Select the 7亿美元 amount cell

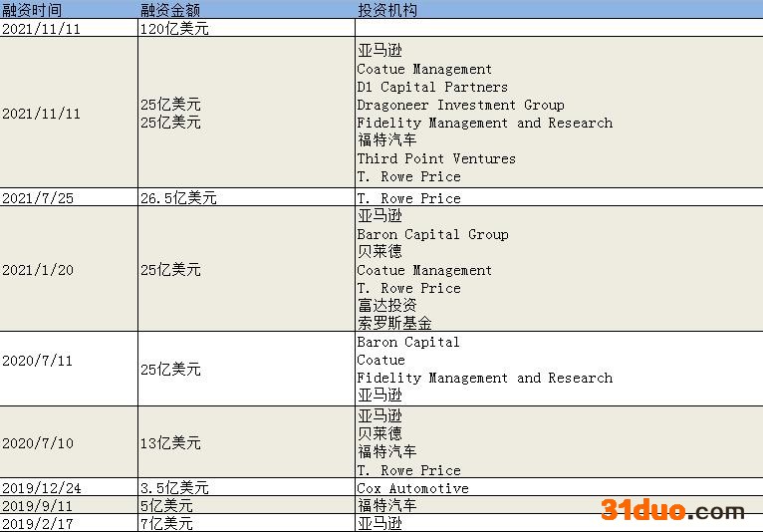166,523
